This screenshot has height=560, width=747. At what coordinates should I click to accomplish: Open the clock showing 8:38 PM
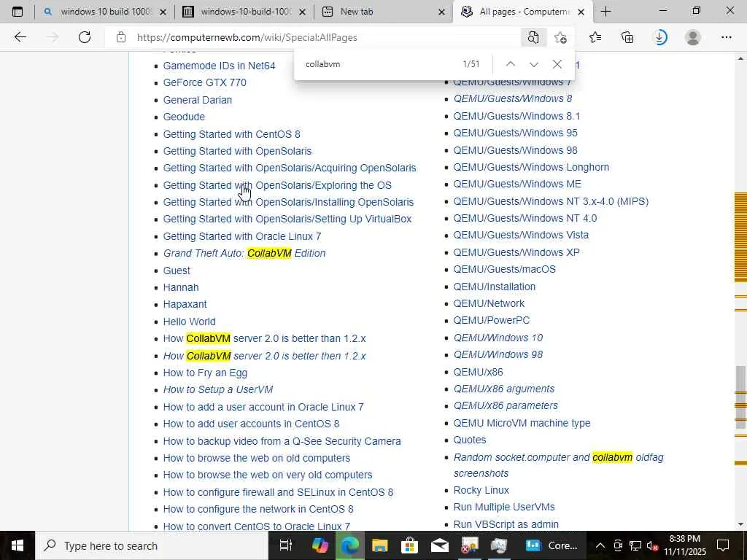pyautogui.click(x=685, y=545)
